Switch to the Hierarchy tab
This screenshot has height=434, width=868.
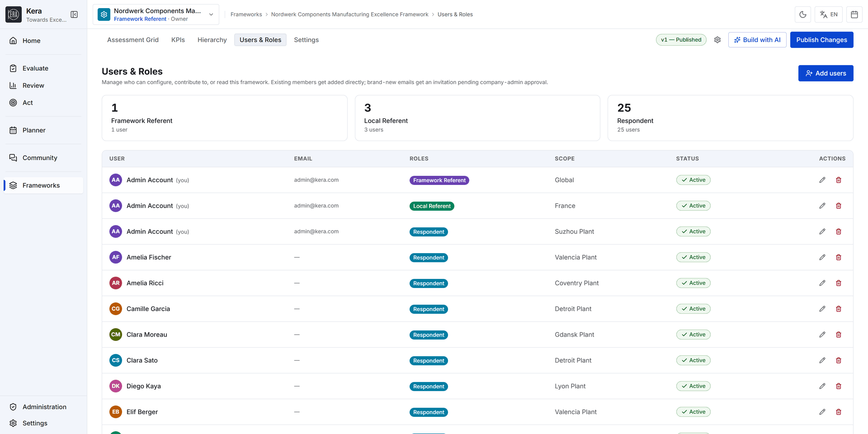click(x=212, y=40)
